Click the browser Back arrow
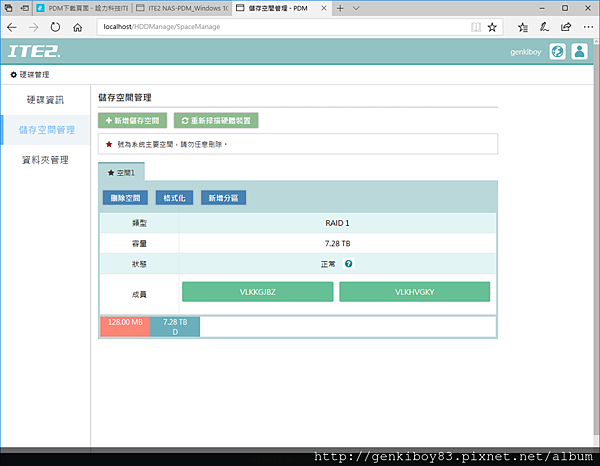Viewport: 600px width, 466px height. 12,27
